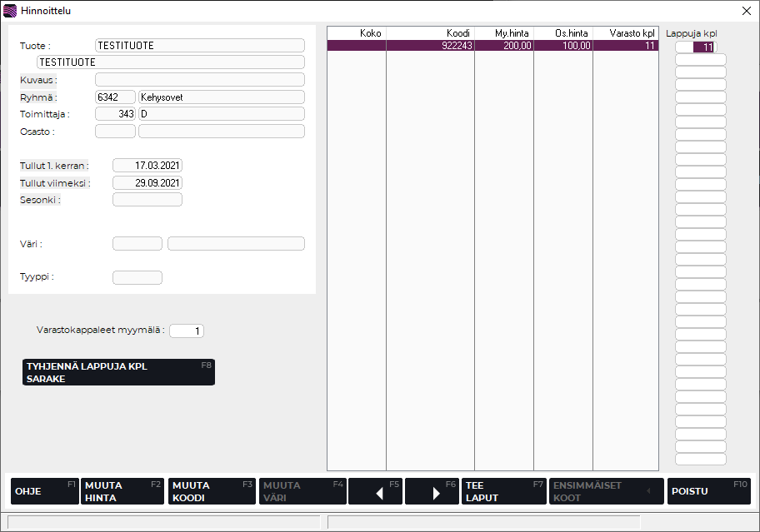The image size is (760, 532).
Task: Select the table row with code 922243
Action: pyautogui.click(x=492, y=46)
